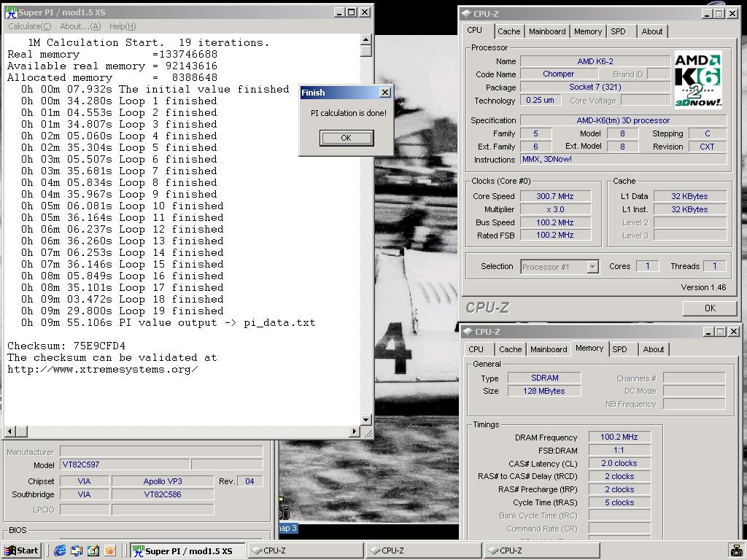The image size is (747, 560).
Task: Click the Technology value '0.25 um'
Action: 541,100
